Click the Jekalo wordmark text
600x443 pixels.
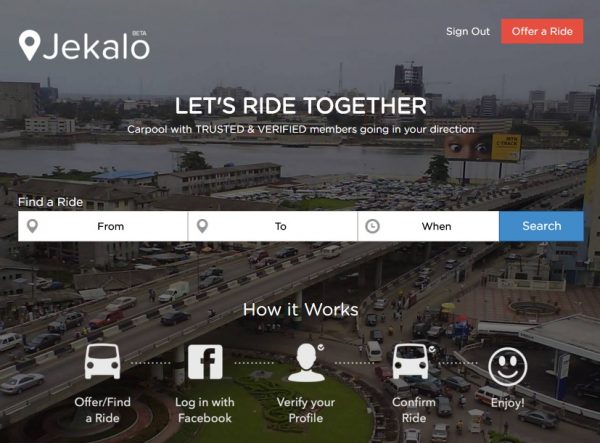96,46
